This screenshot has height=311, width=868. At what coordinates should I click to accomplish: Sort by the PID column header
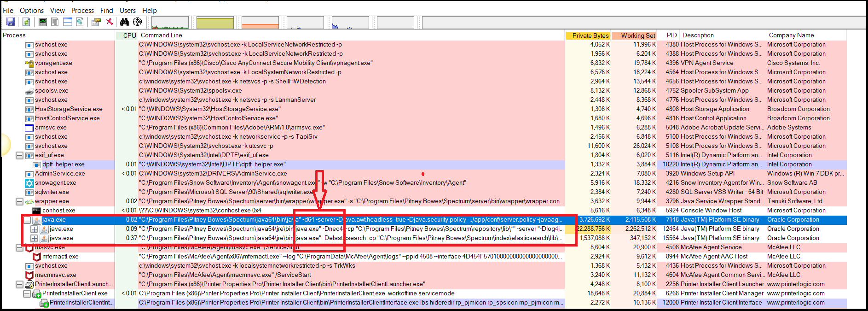click(669, 35)
